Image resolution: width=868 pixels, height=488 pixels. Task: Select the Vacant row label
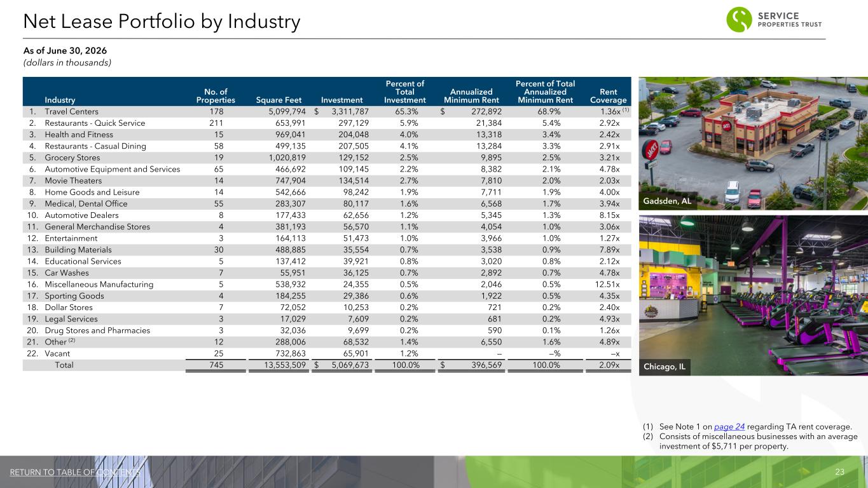(x=57, y=353)
